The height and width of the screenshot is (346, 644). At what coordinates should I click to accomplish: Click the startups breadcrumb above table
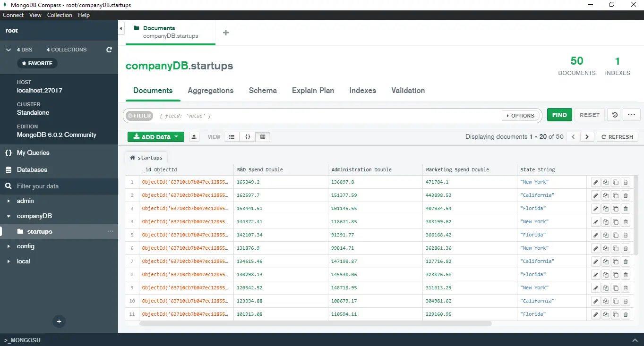(146, 158)
